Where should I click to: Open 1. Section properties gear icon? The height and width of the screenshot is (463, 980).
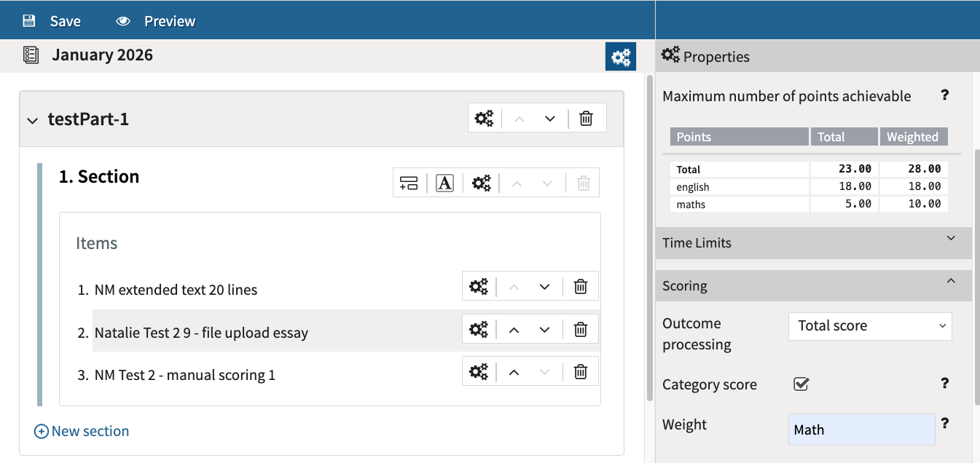(481, 183)
